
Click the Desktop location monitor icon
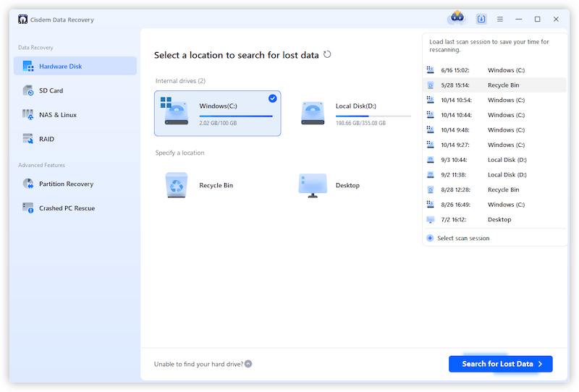(313, 185)
